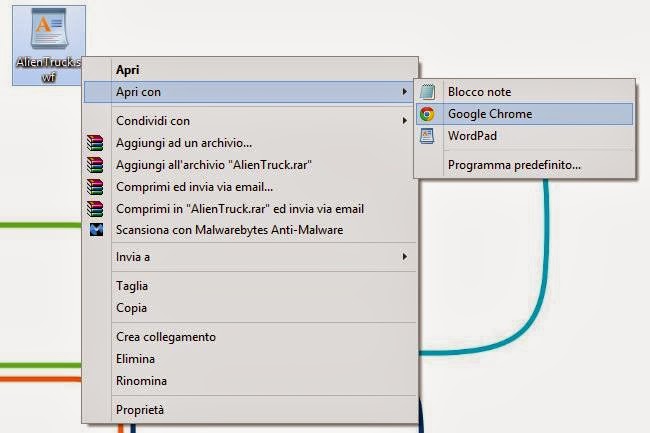Click WinRAR icon beside Comprimi in AlienTruck.rar
Viewport: 650px width, 433px height.
pyautogui.click(x=95, y=209)
